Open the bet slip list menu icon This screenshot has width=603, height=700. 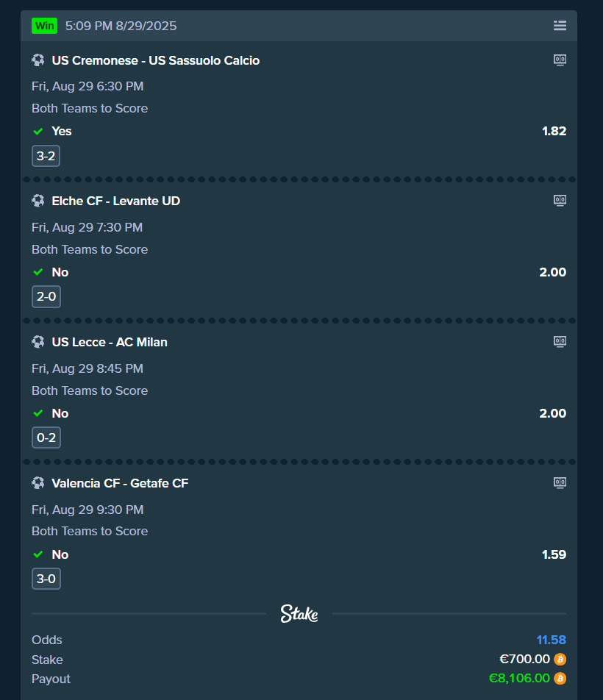click(560, 26)
